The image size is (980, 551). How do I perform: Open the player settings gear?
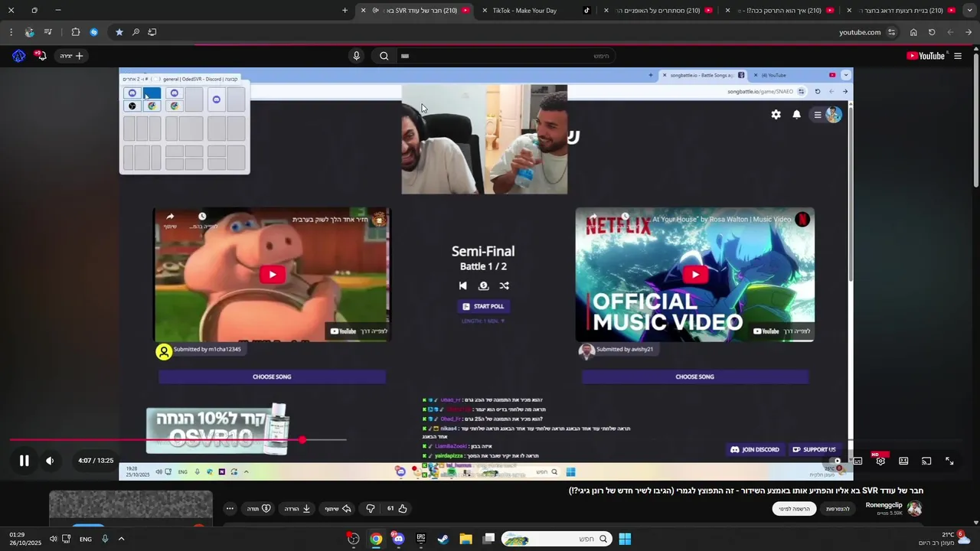tap(880, 461)
